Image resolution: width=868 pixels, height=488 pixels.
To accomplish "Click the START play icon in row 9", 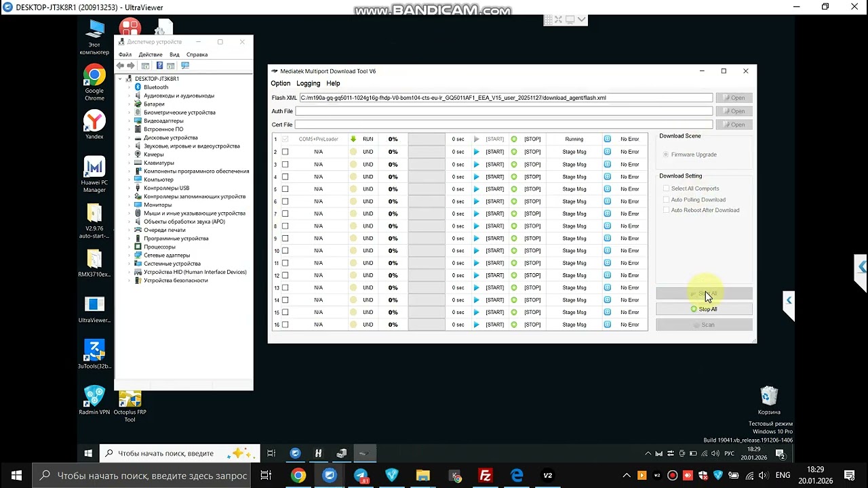I will coord(476,239).
